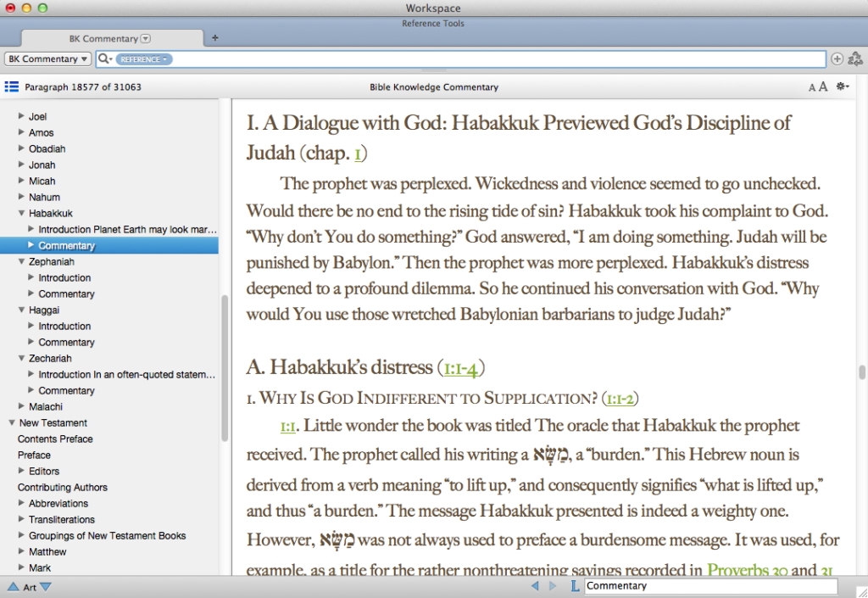This screenshot has width=868, height=598.
Task: Navigate back with the left arrow icon
Action: [534, 585]
